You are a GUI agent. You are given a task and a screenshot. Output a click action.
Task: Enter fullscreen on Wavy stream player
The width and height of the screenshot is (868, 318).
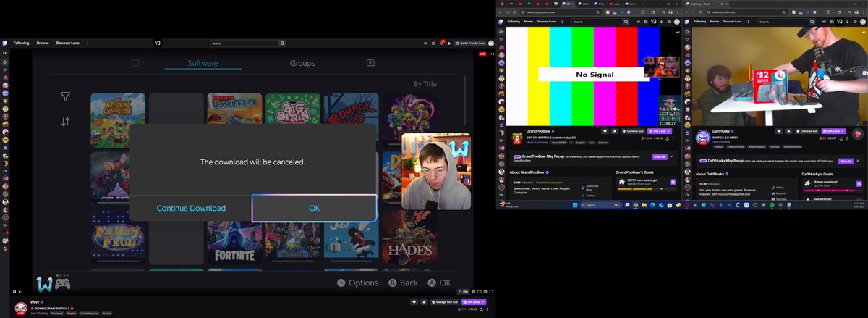pyautogui.click(x=490, y=291)
